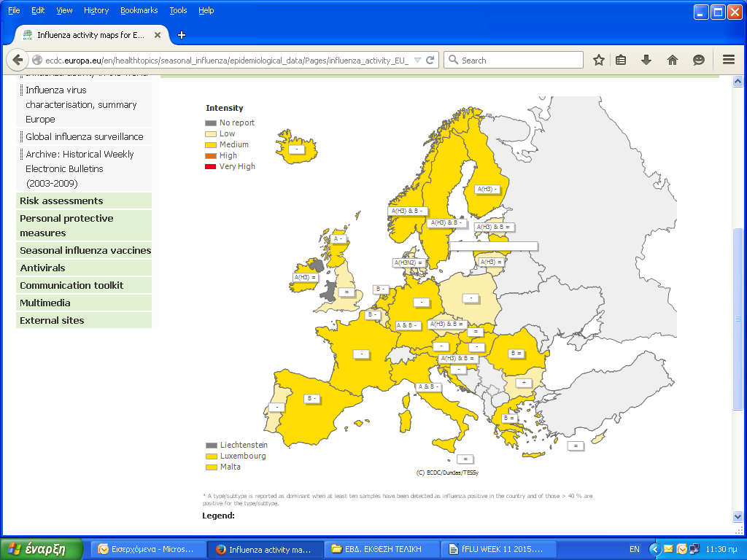
Task: Click the No report grey legend swatch
Action: pyautogui.click(x=211, y=122)
